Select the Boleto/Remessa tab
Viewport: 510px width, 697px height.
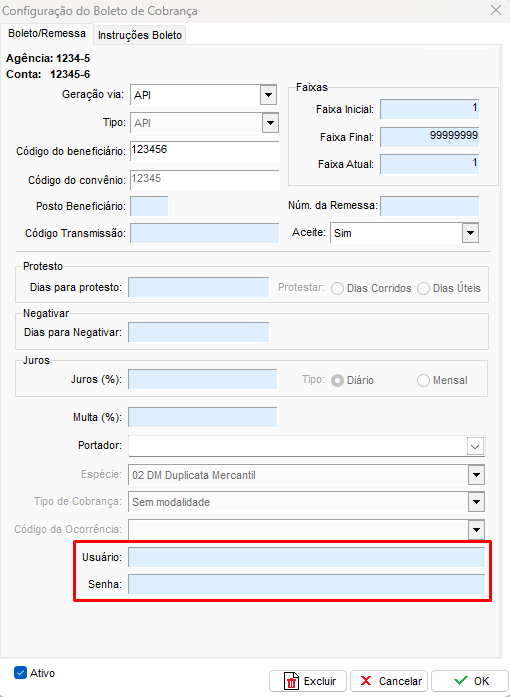47,34
